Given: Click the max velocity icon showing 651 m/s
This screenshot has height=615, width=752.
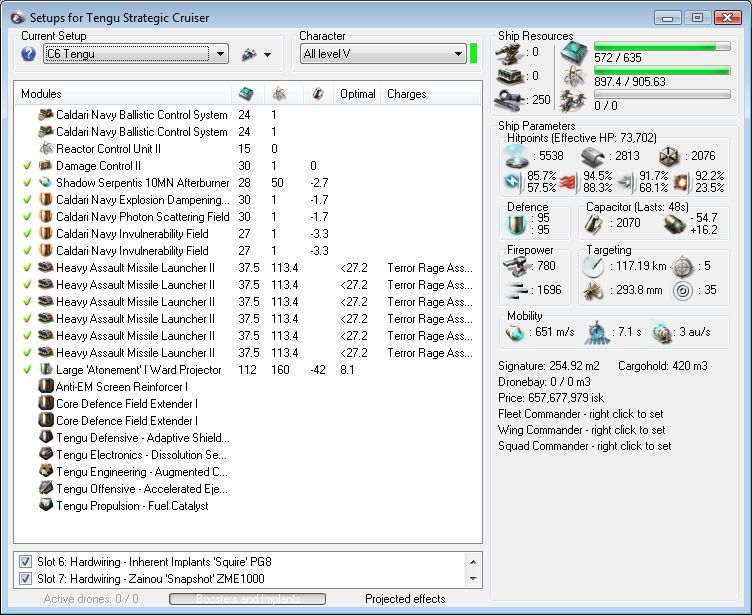Looking at the screenshot, I should [x=515, y=332].
